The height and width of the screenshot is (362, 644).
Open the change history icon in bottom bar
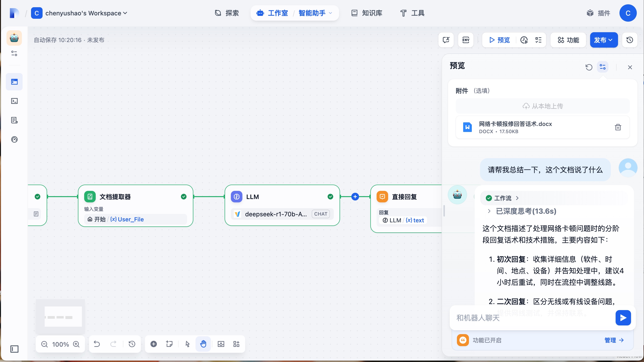click(x=132, y=344)
